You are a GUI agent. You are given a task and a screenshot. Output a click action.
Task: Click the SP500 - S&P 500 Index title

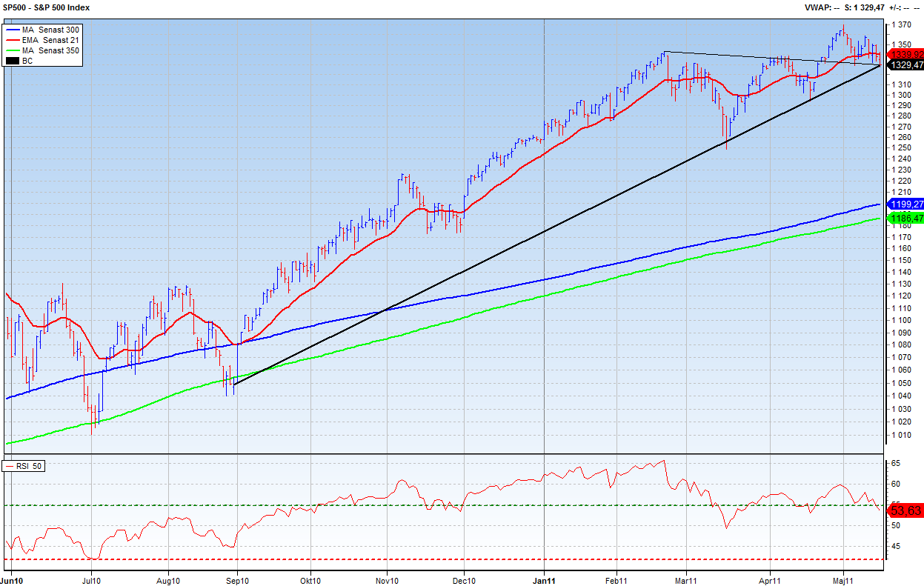pos(47,7)
